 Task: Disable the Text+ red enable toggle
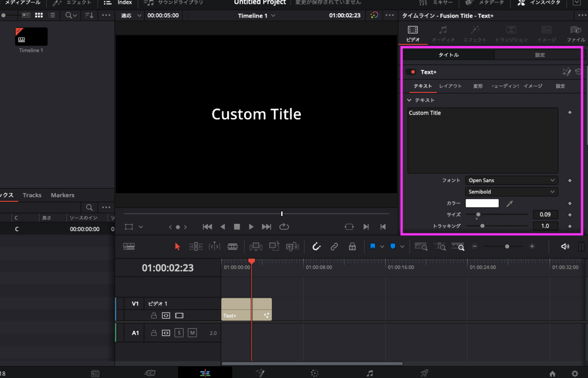(411, 72)
